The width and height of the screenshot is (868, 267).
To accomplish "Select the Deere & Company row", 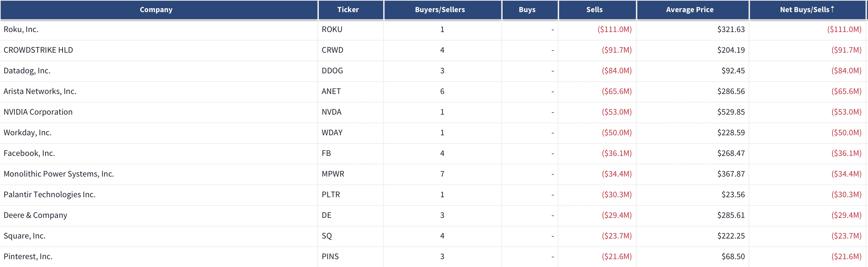I will point(434,215).
